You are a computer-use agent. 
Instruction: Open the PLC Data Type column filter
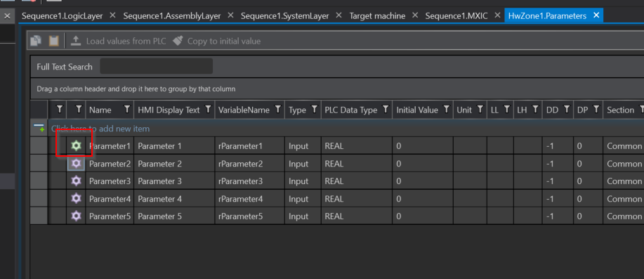(386, 110)
